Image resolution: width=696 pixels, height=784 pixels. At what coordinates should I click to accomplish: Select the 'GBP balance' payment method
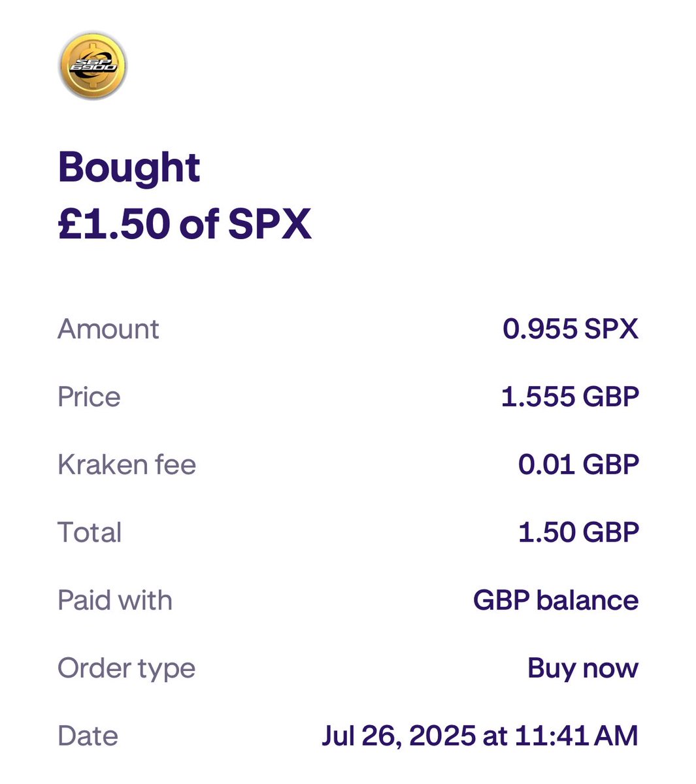(556, 600)
